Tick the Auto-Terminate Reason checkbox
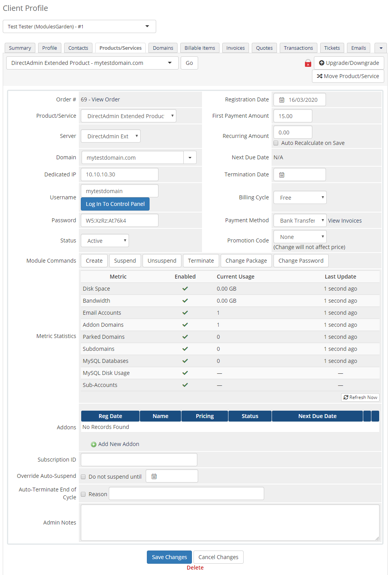The image size is (392, 575). coord(83,494)
